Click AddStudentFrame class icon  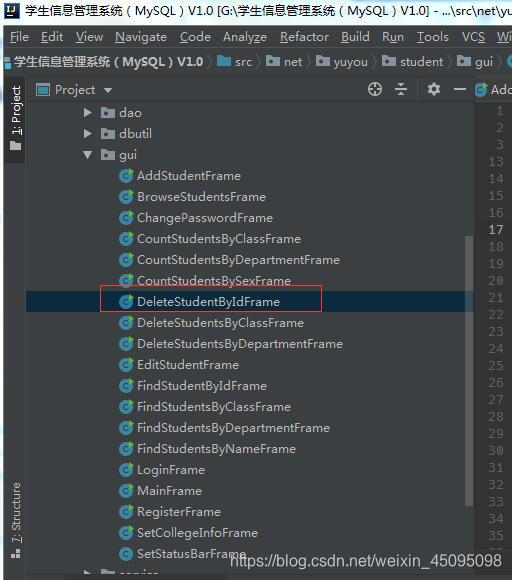point(126,176)
